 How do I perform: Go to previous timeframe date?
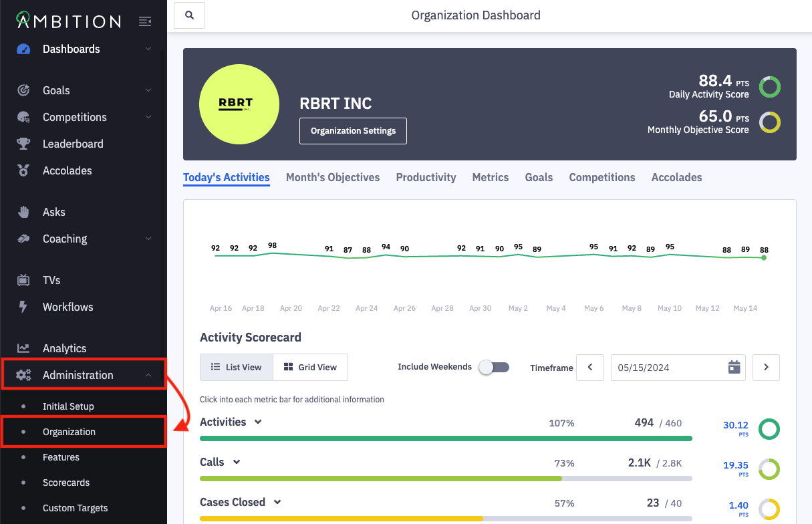pos(590,367)
